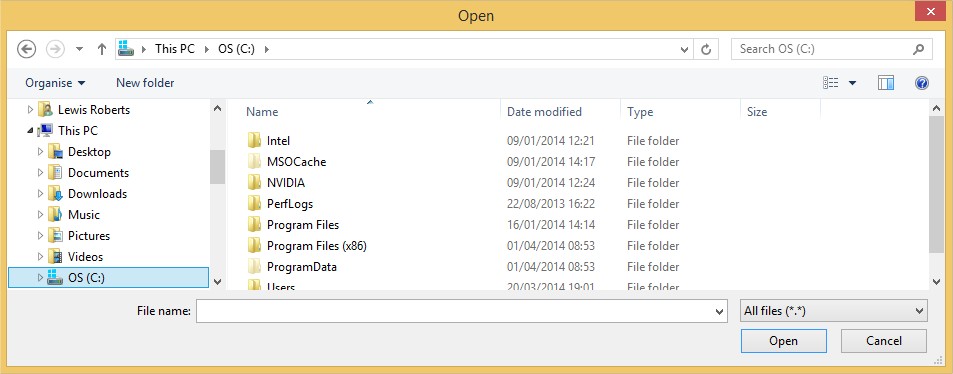Change view with the view icon

(830, 83)
